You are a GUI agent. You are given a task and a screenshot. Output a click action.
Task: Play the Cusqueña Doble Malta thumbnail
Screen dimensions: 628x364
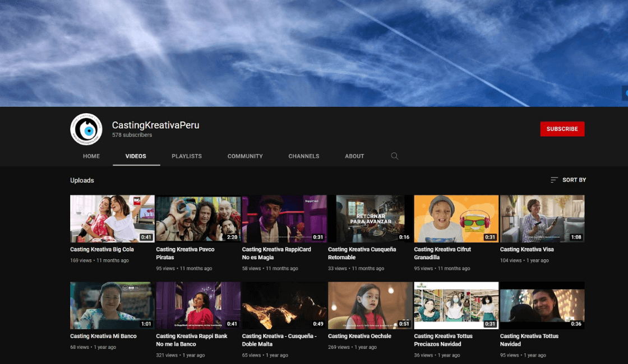284,305
